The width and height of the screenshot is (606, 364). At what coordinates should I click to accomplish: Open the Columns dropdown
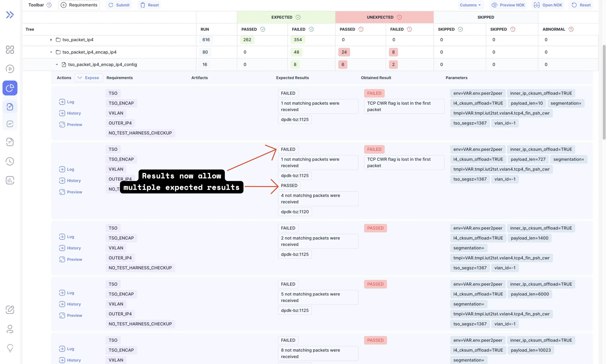coord(470,5)
